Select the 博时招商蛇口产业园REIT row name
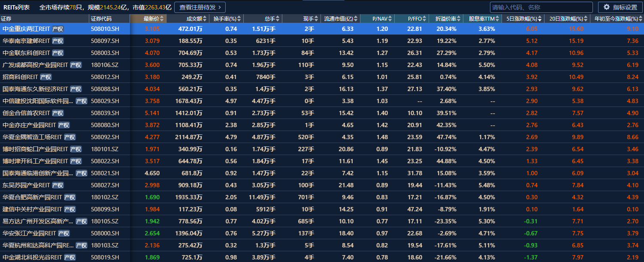The width and height of the screenshot is (644, 262). [36, 149]
